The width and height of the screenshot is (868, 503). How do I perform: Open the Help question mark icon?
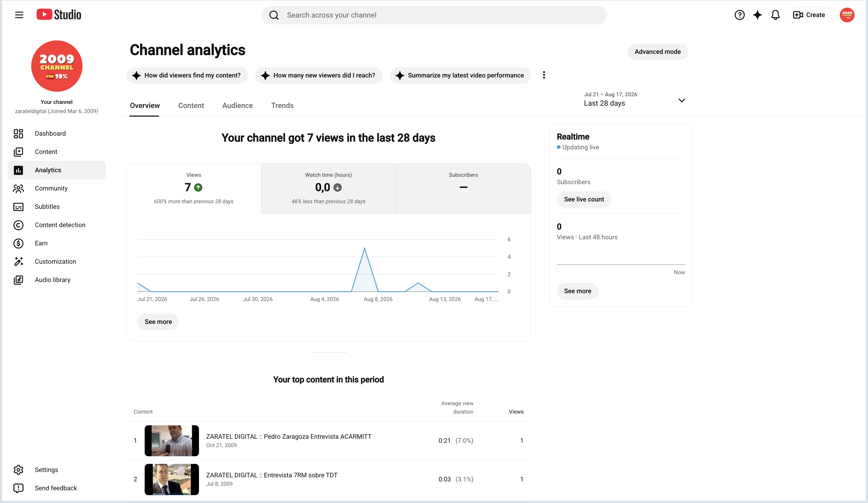tap(739, 15)
